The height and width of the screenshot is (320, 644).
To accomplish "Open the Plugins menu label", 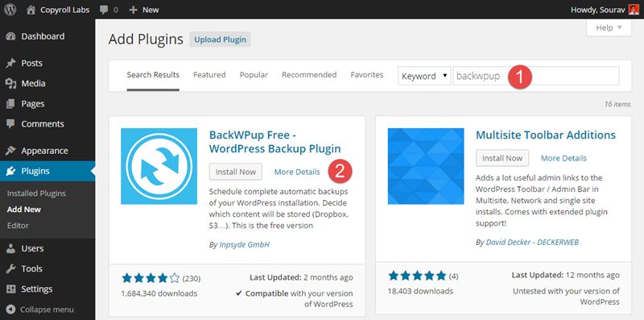I will pos(35,171).
